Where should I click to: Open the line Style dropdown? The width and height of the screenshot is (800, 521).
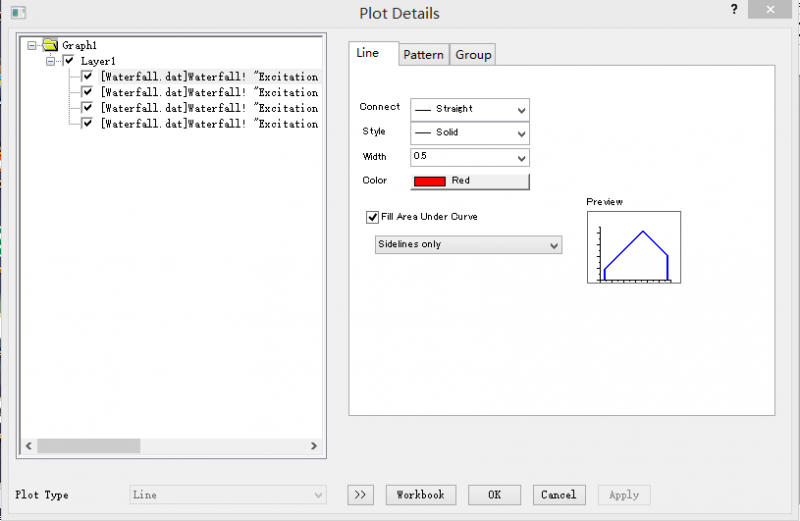point(470,133)
